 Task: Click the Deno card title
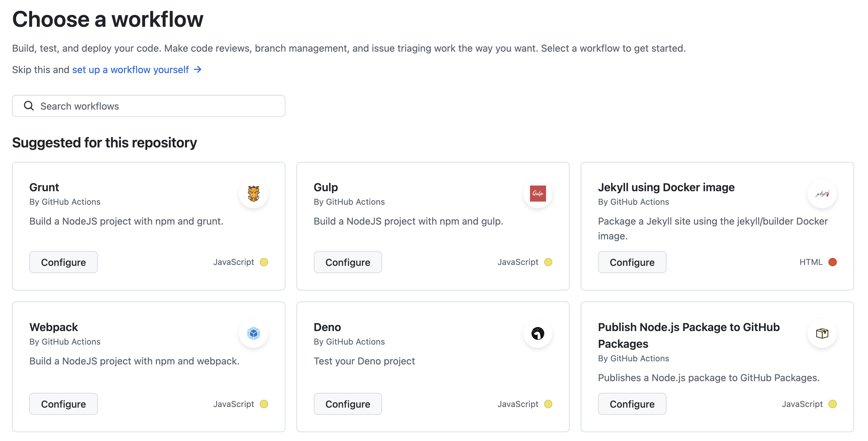click(327, 327)
